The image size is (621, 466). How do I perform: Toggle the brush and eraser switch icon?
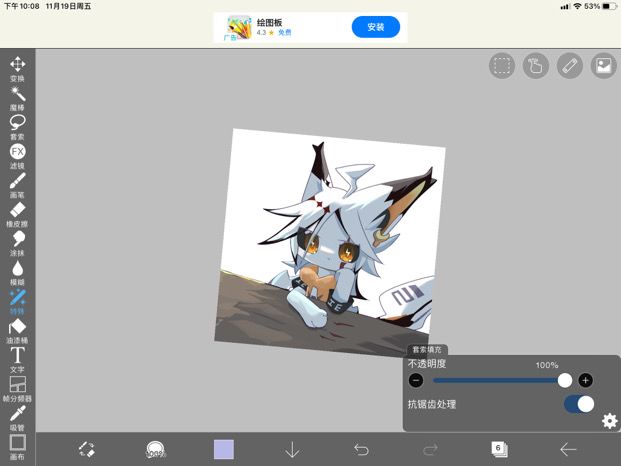pyautogui.click(x=86, y=449)
